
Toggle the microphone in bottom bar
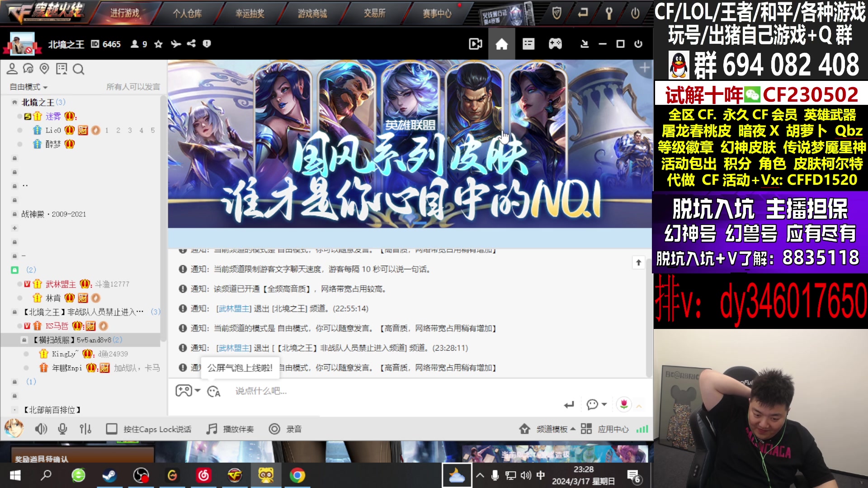point(62,429)
